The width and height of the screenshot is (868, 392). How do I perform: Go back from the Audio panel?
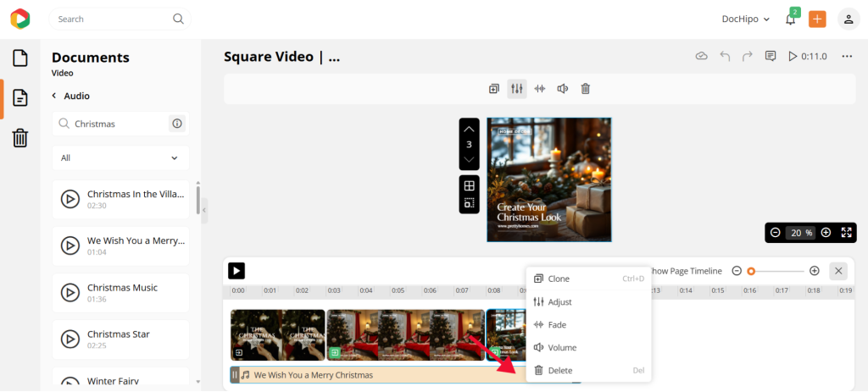click(54, 96)
